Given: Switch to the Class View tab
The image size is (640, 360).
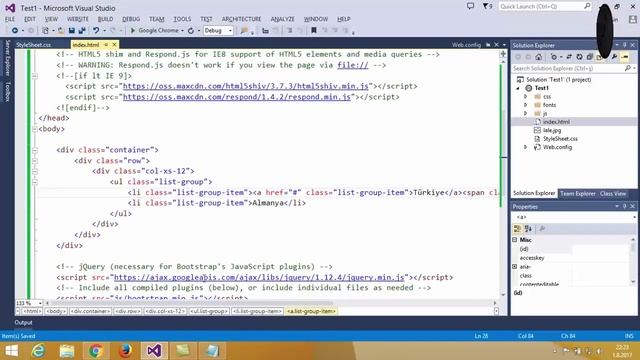Looking at the screenshot, I should [613, 193].
